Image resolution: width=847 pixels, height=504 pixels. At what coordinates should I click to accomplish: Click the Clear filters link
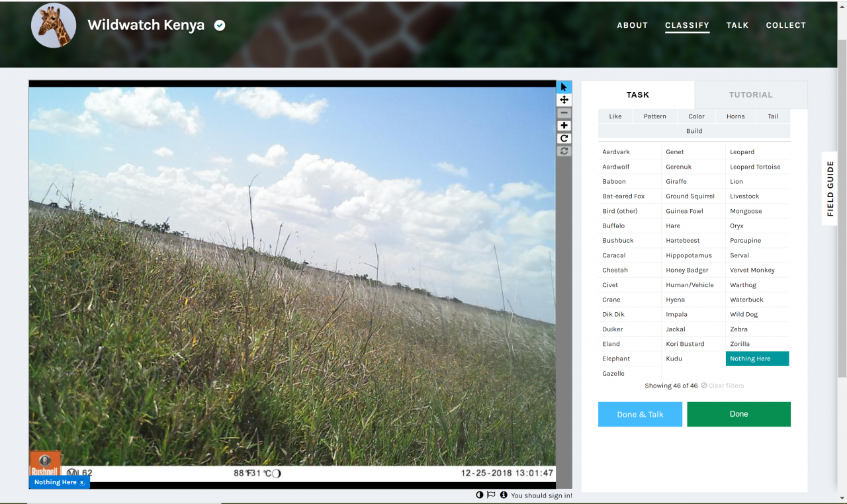click(723, 386)
